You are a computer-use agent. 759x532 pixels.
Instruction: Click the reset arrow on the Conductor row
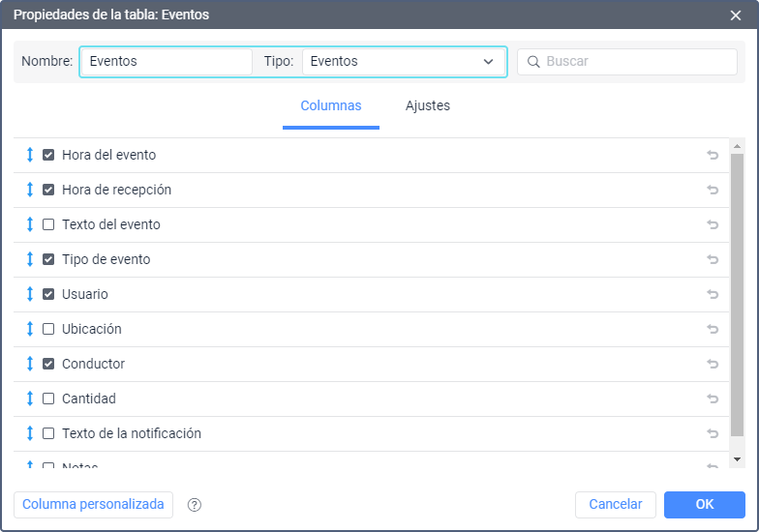click(713, 364)
